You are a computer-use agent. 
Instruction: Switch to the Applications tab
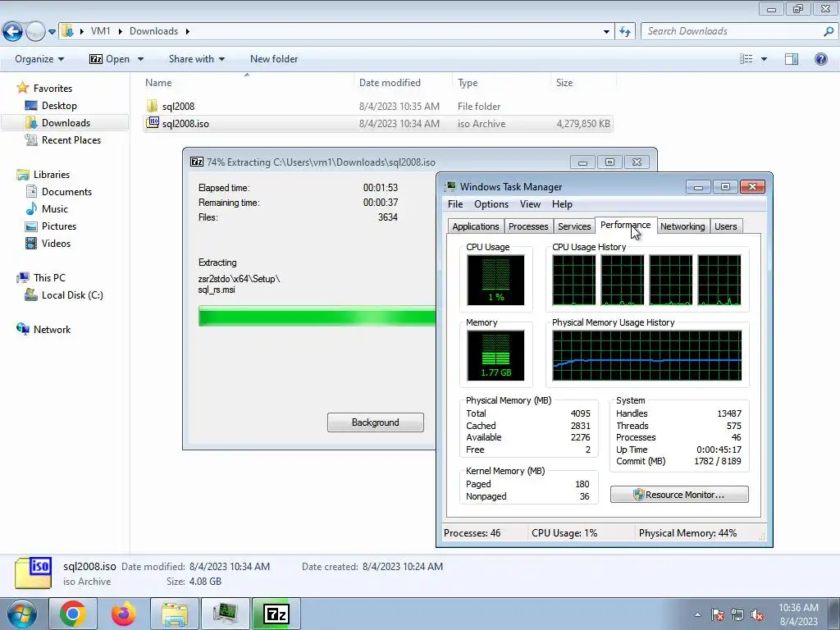476,226
